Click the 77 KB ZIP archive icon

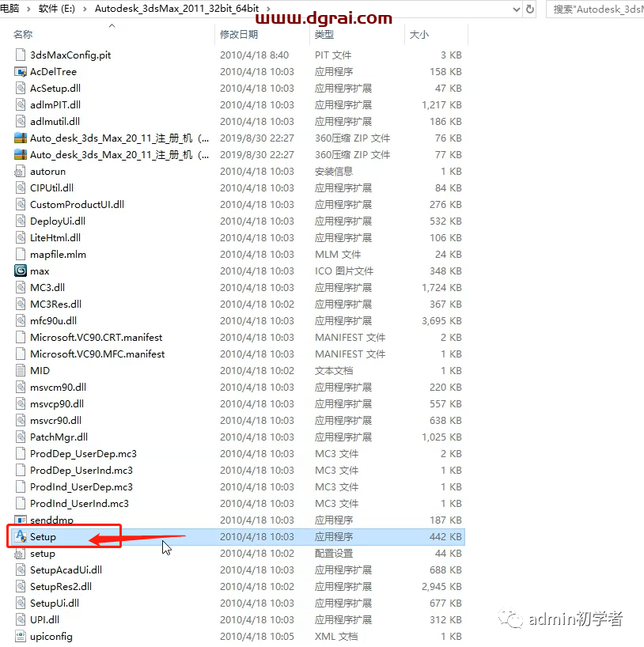coord(21,155)
